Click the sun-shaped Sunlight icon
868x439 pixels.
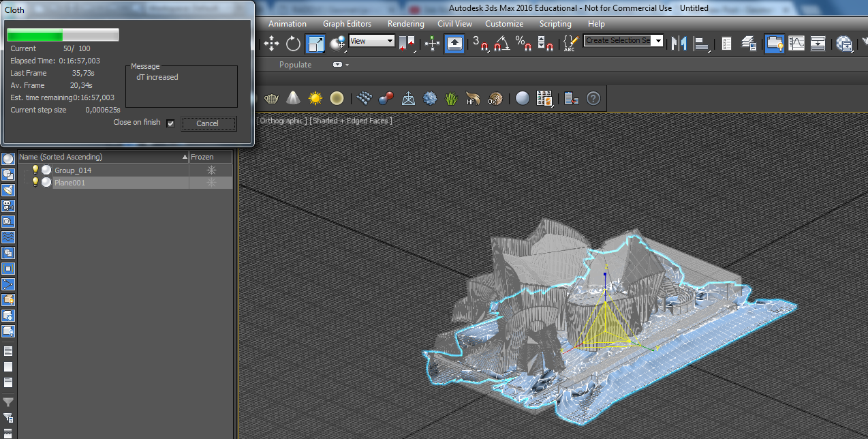pyautogui.click(x=315, y=98)
